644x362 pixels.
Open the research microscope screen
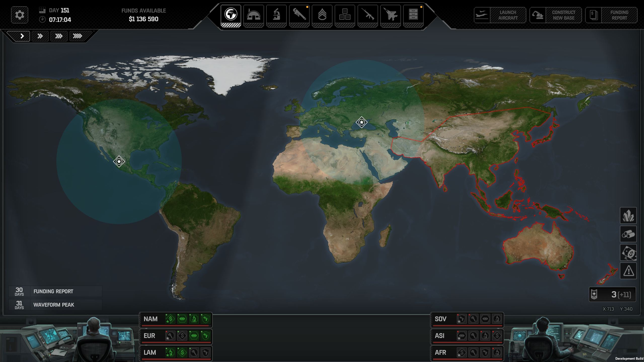[x=276, y=15]
